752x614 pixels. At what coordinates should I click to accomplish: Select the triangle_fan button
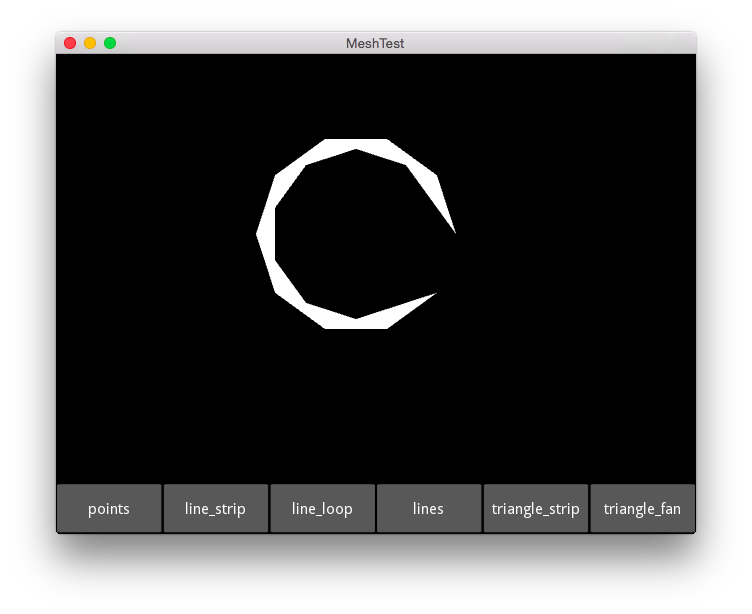642,508
